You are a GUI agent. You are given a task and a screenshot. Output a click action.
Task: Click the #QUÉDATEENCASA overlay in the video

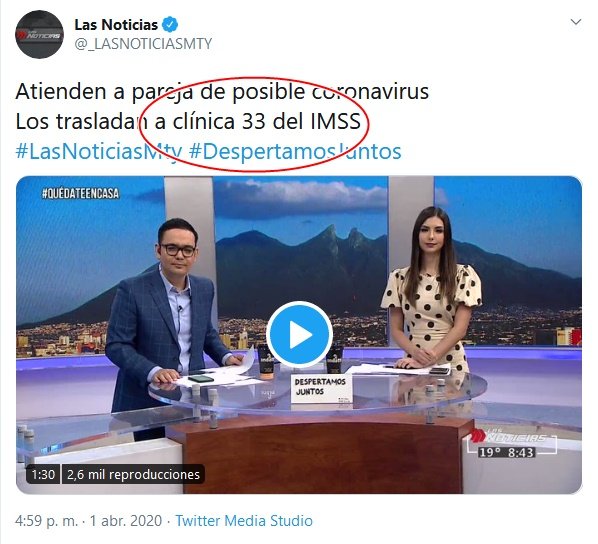80,193
